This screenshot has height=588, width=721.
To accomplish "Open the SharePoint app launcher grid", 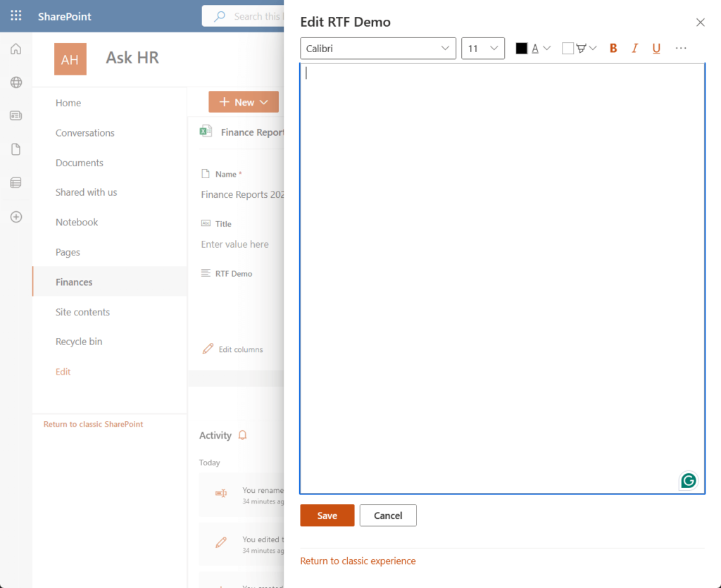I will point(16,15).
